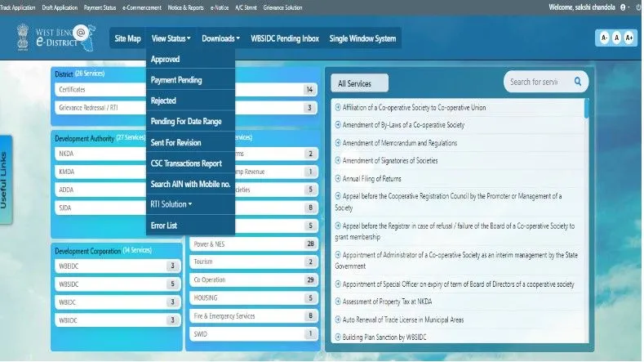
Task: Open the Downloads dropdown menu
Action: point(220,38)
